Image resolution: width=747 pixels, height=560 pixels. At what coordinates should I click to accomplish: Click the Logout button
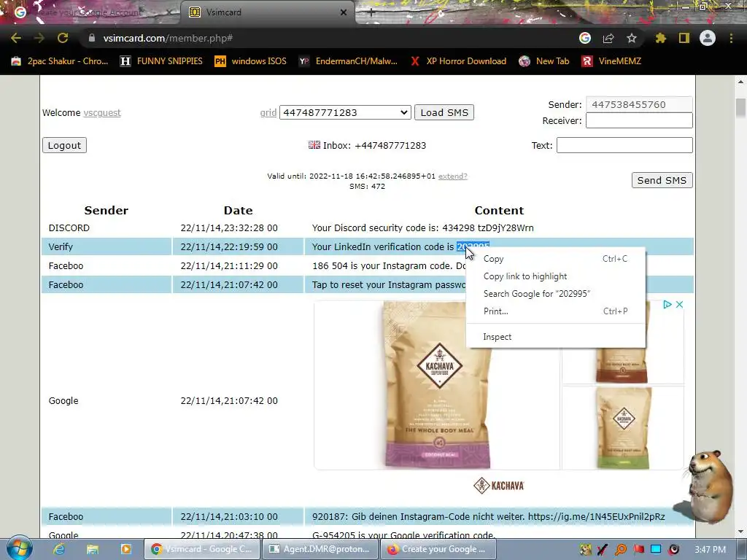click(x=64, y=145)
